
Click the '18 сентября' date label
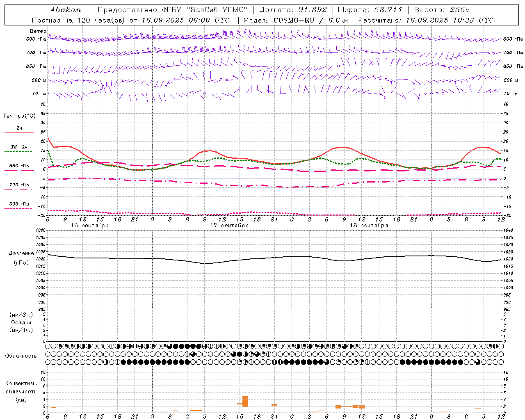coord(369,226)
